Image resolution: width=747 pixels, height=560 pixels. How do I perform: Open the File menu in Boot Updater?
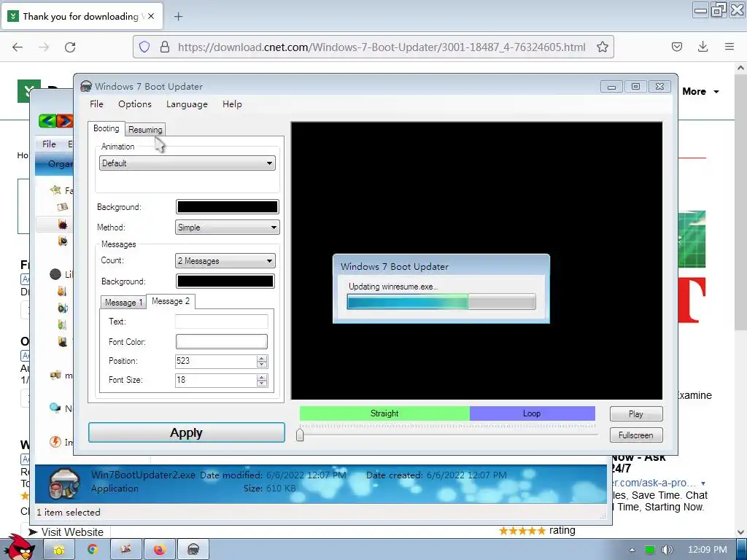(x=97, y=104)
